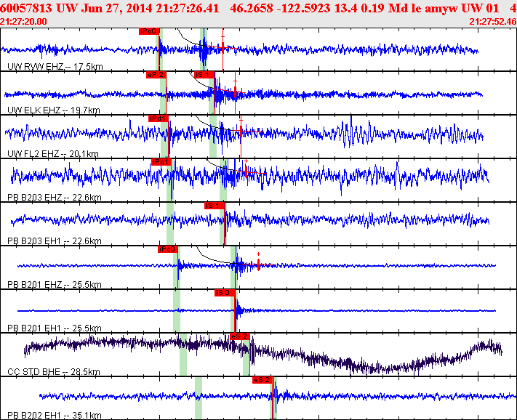Click the iS 1 pick flag on B203 EH1

(215, 206)
